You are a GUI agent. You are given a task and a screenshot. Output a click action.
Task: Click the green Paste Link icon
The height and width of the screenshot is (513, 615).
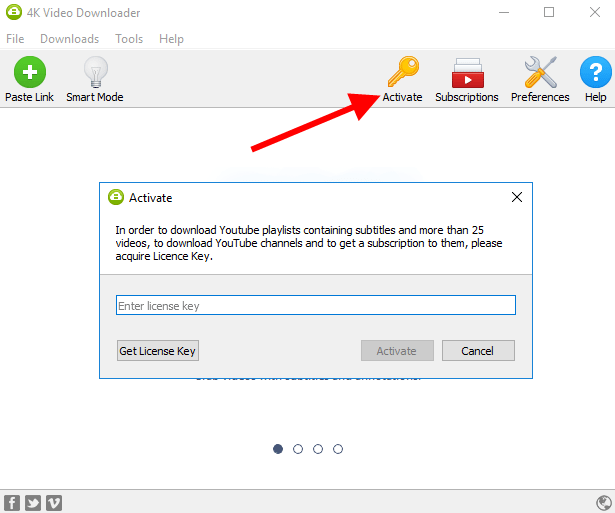point(30,72)
